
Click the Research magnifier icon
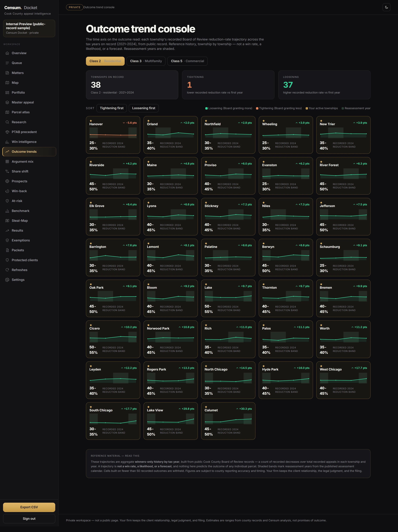[x=7, y=122]
